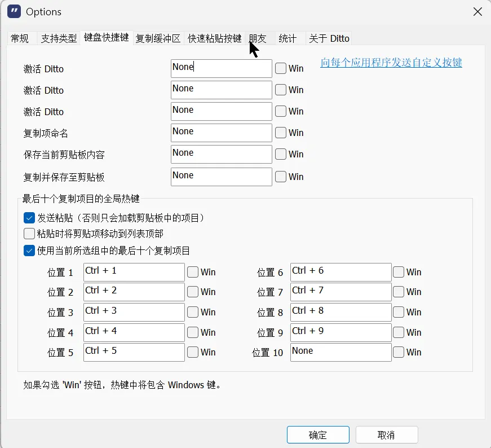Click the 保存当前剪贴板内容 hotkey field

222,154
